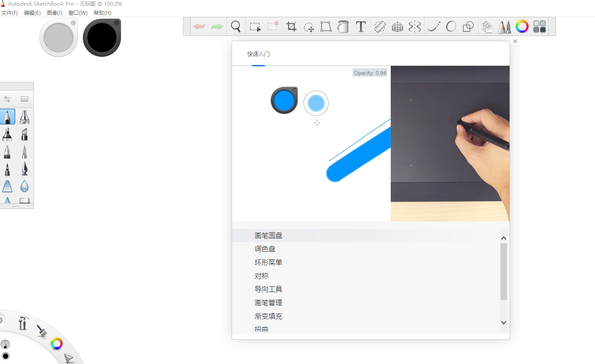This screenshot has width=595, height=364.
Task: Toggle the Symmetry tool
Action: (x=415, y=27)
